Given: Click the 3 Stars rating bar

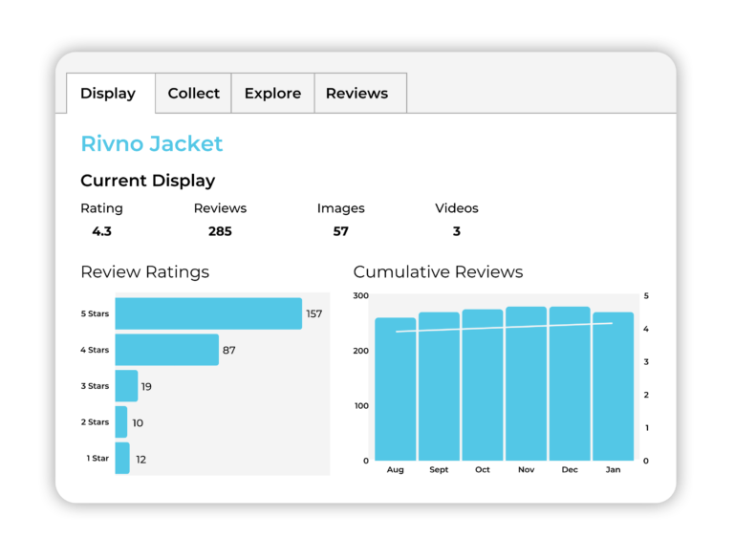Looking at the screenshot, I should click(x=126, y=386).
